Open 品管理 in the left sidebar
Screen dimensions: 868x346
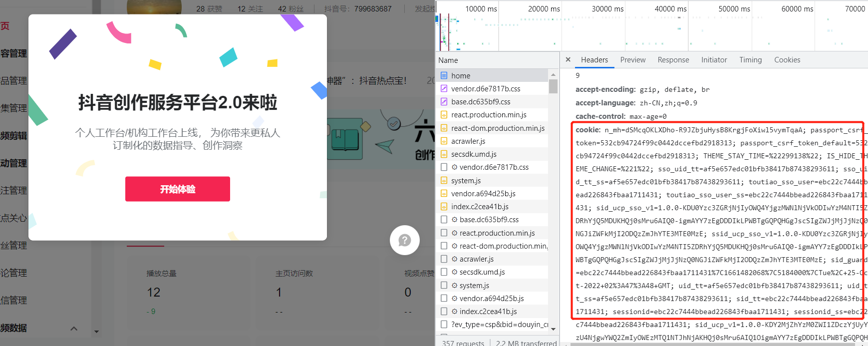coord(13,80)
